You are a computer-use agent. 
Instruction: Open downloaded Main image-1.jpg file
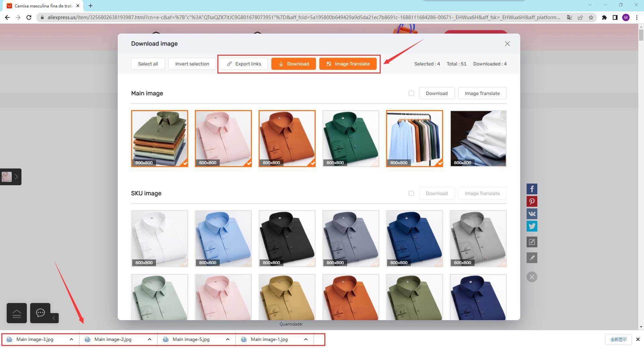point(269,339)
